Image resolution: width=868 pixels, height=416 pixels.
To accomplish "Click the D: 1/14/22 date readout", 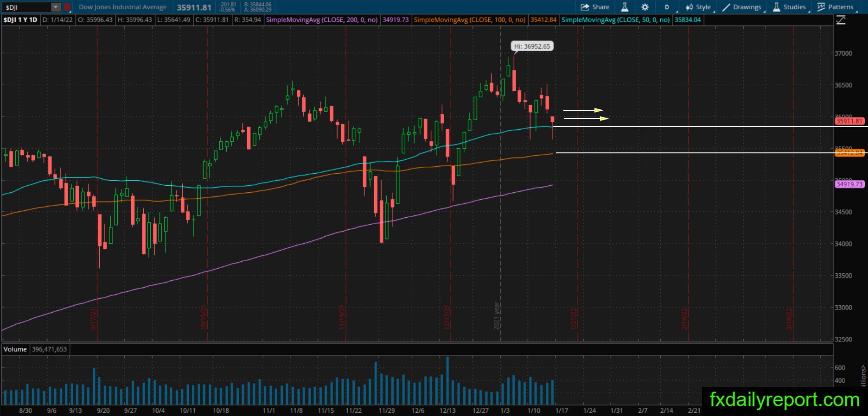I will (x=57, y=20).
